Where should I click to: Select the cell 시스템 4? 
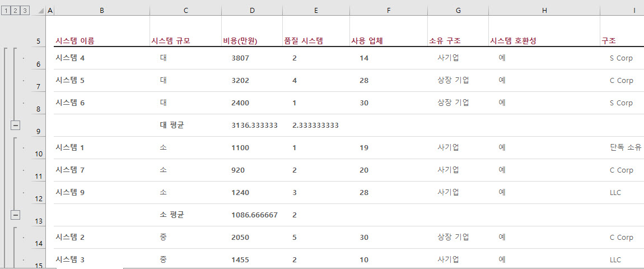point(102,58)
